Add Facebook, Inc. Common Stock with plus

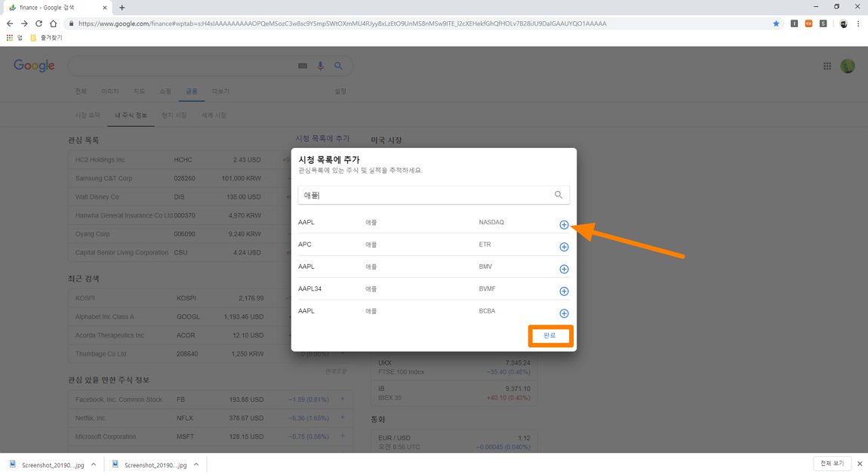pyautogui.click(x=343, y=399)
